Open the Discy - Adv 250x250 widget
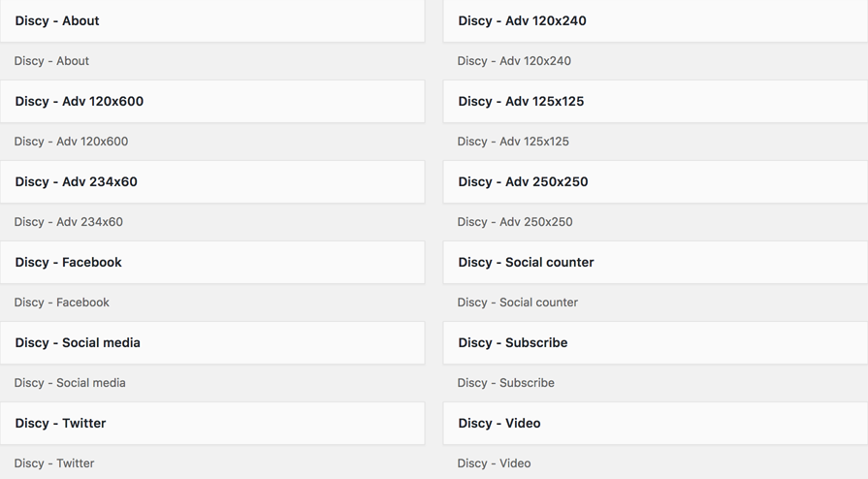Image resolution: width=868 pixels, height=479 pixels. (x=656, y=181)
